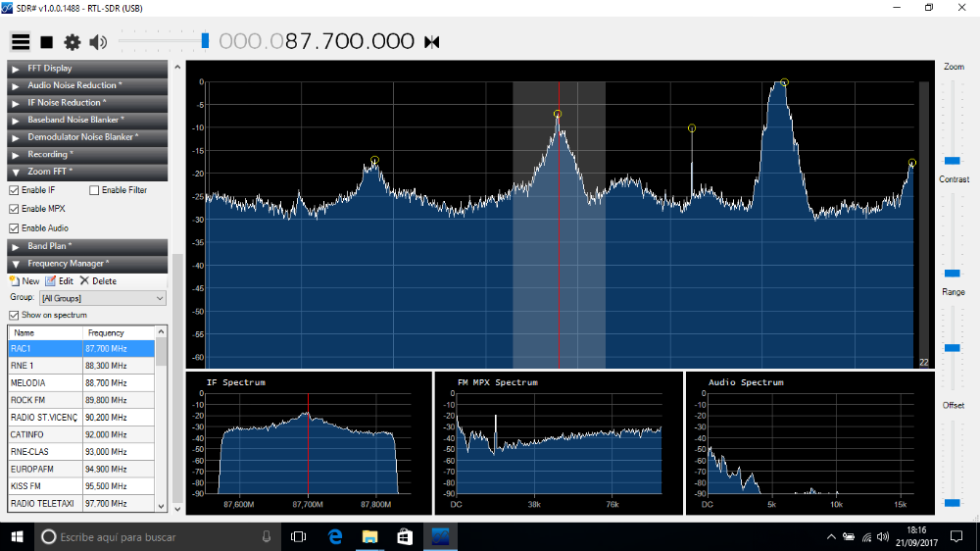Delete the selected frequency entry
This screenshot has width=980, height=551.
click(x=98, y=281)
